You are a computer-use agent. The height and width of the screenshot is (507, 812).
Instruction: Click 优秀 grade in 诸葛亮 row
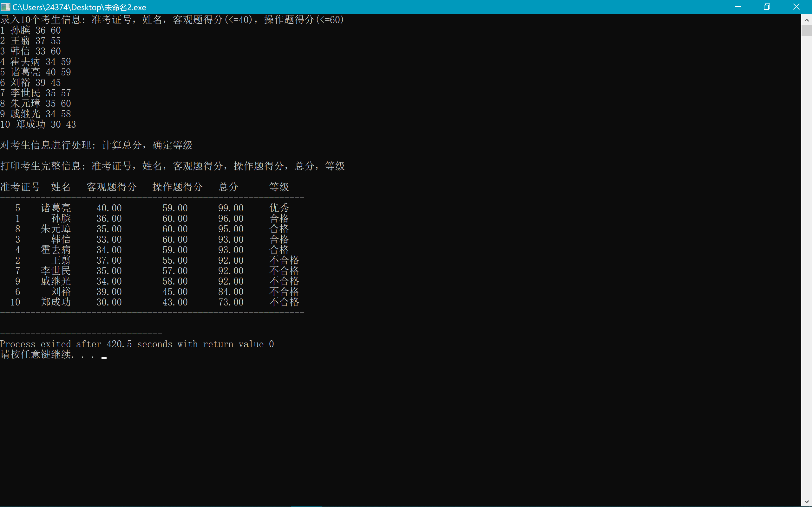279,208
